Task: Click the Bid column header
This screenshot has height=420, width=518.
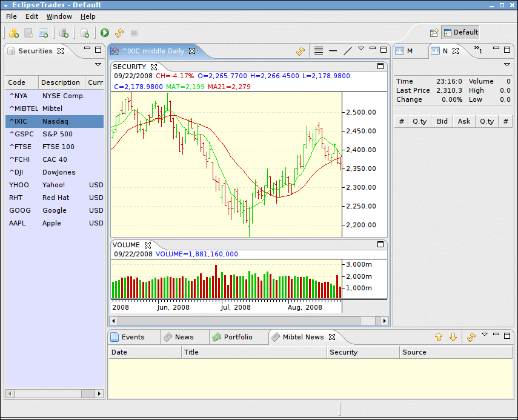Action: pyautogui.click(x=442, y=121)
